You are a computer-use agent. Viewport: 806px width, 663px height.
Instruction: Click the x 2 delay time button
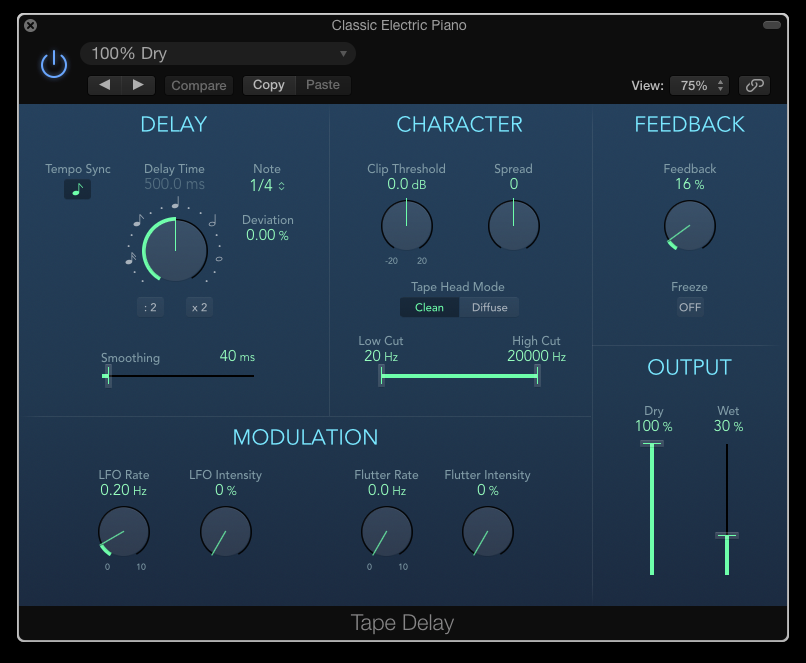tap(199, 307)
